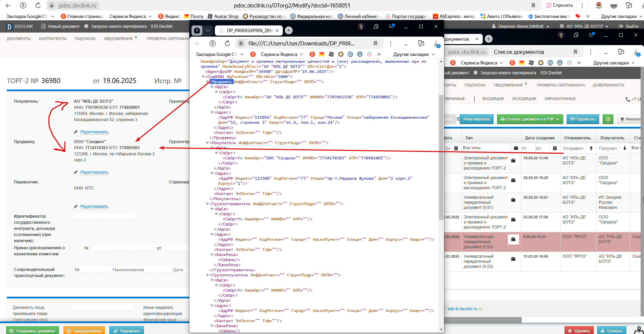This screenshot has width=644, height=334.
Task: Click 'Предпросмотр' button
Action: tap(84, 331)
